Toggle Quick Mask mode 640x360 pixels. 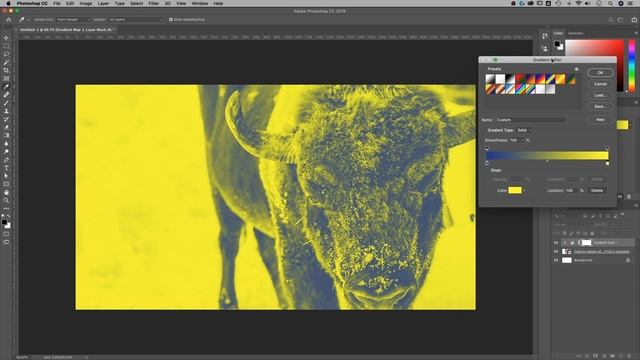6,234
